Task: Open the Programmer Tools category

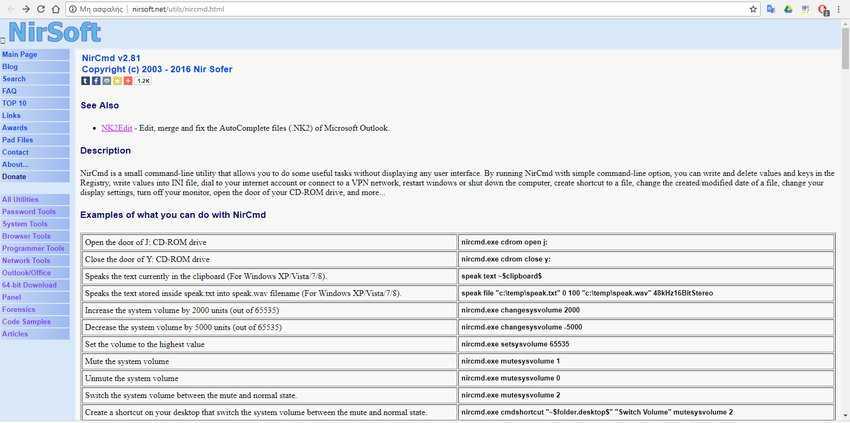Action: pyautogui.click(x=35, y=248)
